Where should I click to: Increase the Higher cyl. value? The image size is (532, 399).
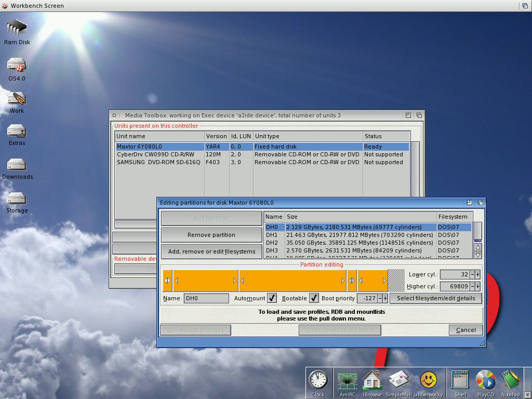click(x=478, y=286)
